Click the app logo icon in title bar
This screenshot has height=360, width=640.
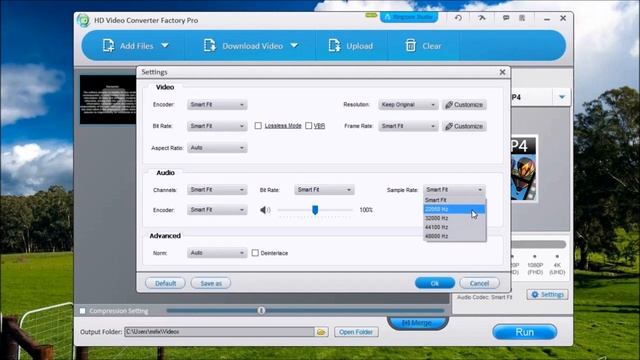(83, 20)
